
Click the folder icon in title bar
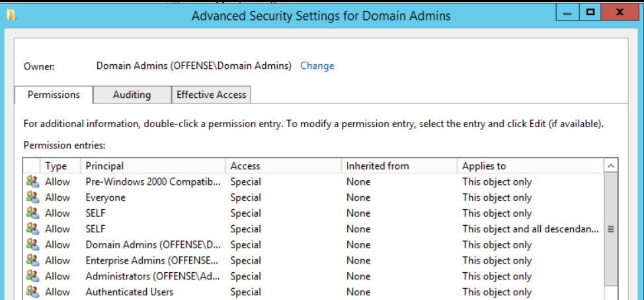tap(11, 14)
